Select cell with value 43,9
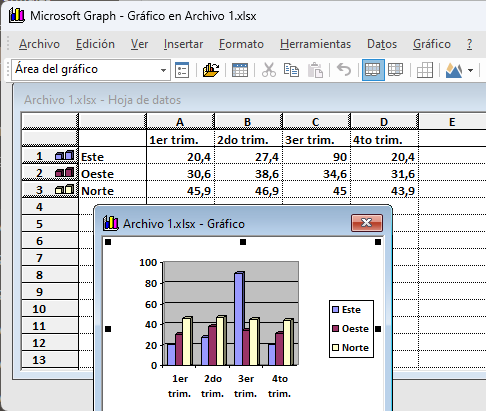 click(x=384, y=190)
